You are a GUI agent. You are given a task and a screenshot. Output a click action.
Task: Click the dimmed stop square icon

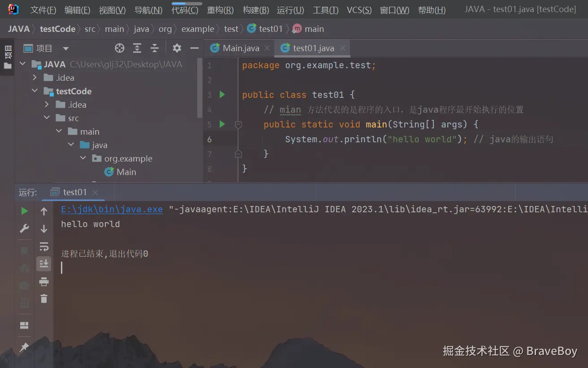[x=24, y=250]
